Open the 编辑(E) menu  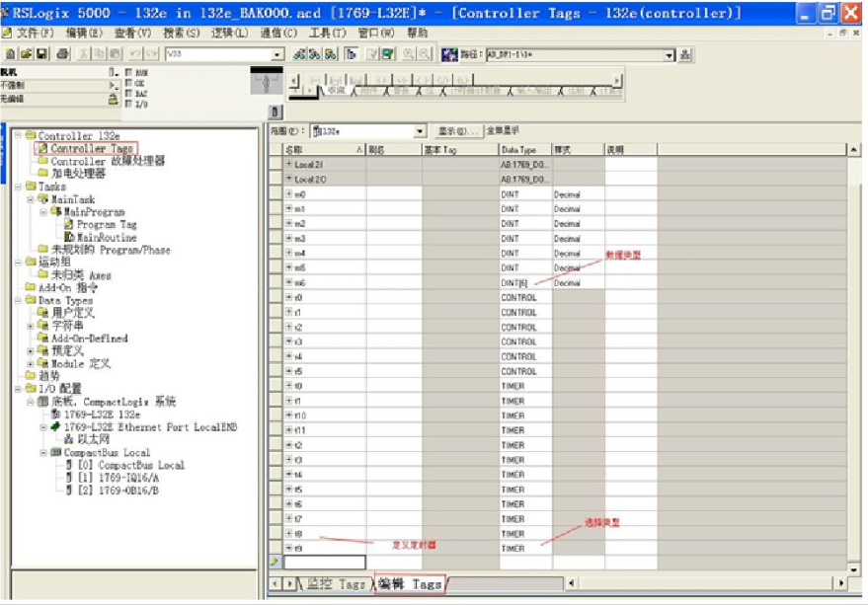84,33
